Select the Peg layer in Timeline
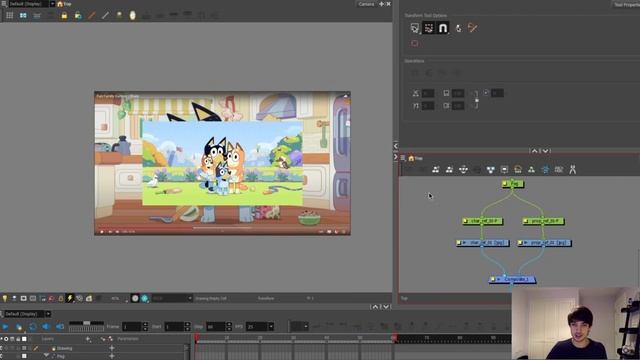This screenshot has width=640, height=360. [60, 356]
